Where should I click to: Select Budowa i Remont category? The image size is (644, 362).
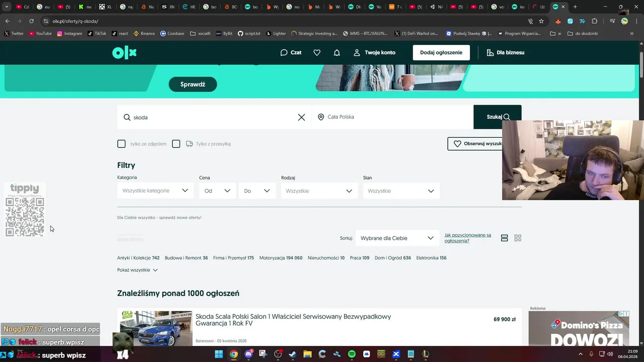[186, 258]
